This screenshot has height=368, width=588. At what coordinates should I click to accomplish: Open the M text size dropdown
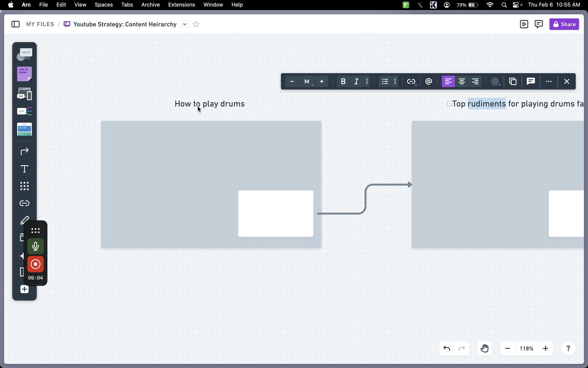307,81
